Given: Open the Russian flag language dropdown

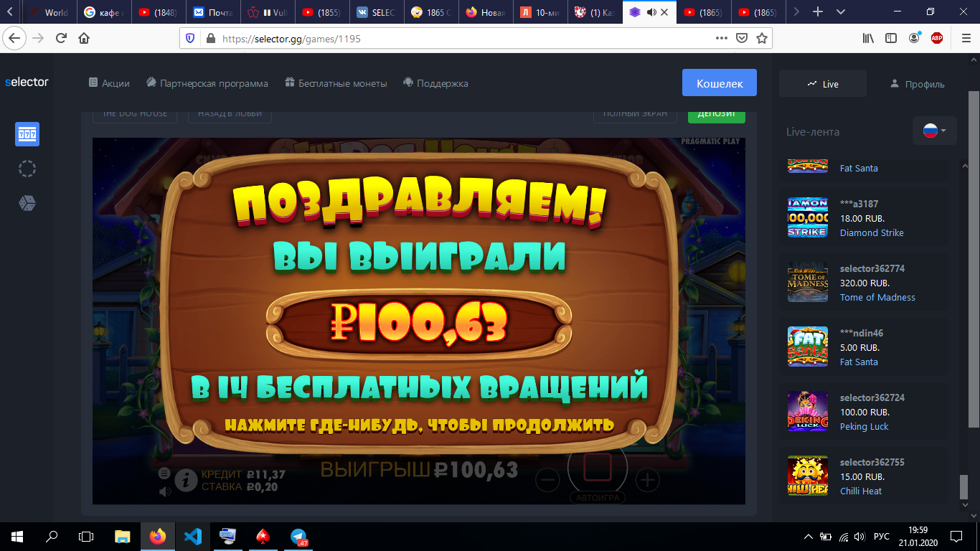Looking at the screenshot, I should [x=933, y=131].
